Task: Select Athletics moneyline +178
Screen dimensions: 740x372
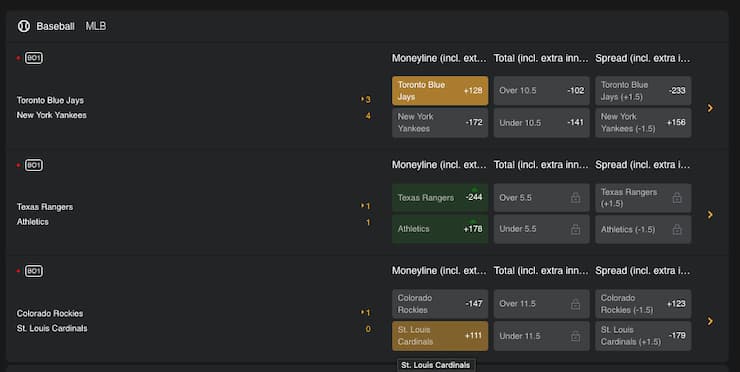Action: point(440,229)
